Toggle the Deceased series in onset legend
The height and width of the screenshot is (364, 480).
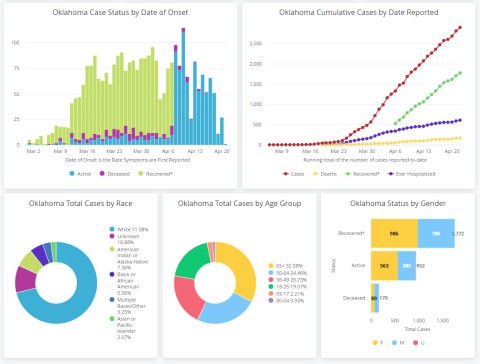point(115,174)
